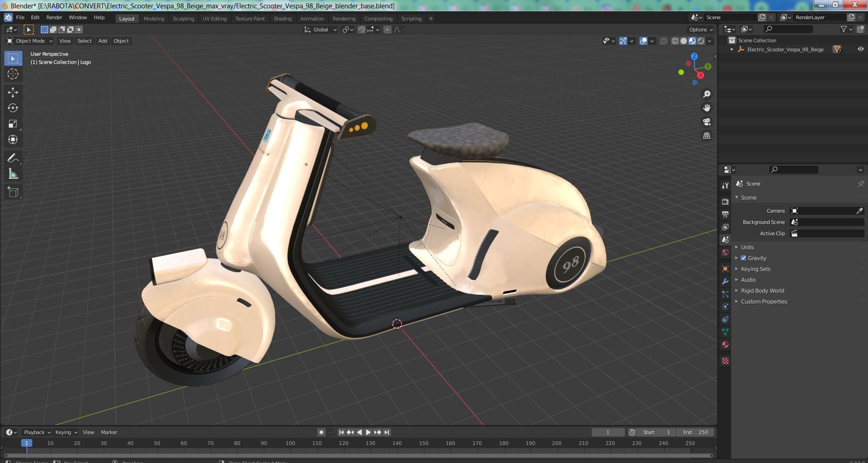The height and width of the screenshot is (463, 868).
Task: Open the Marker menu in the timeline
Action: tap(109, 432)
